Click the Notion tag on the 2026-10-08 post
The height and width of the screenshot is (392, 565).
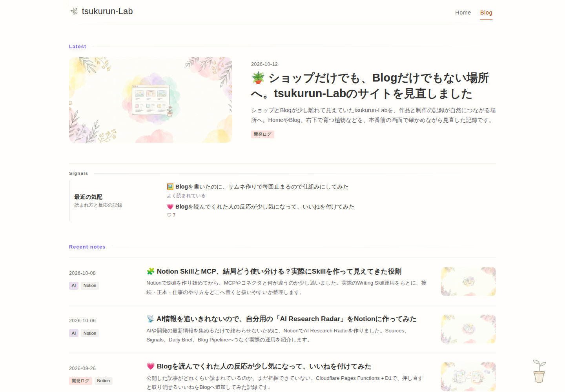click(90, 285)
